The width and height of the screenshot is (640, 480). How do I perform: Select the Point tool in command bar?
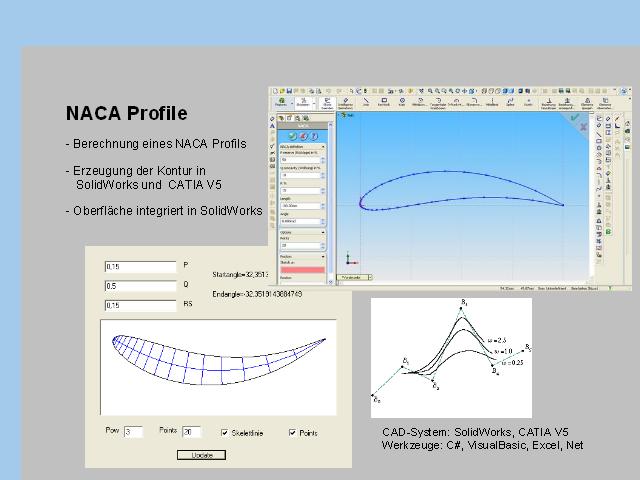[529, 102]
